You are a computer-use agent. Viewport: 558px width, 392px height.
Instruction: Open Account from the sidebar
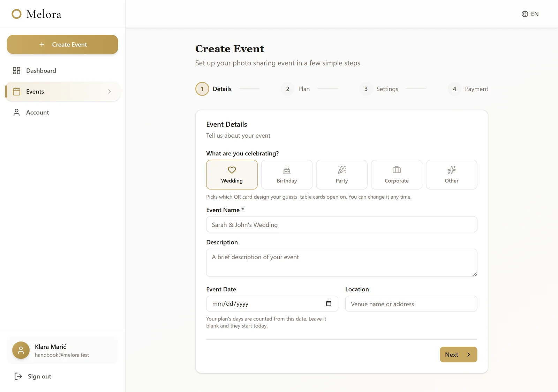point(63,113)
